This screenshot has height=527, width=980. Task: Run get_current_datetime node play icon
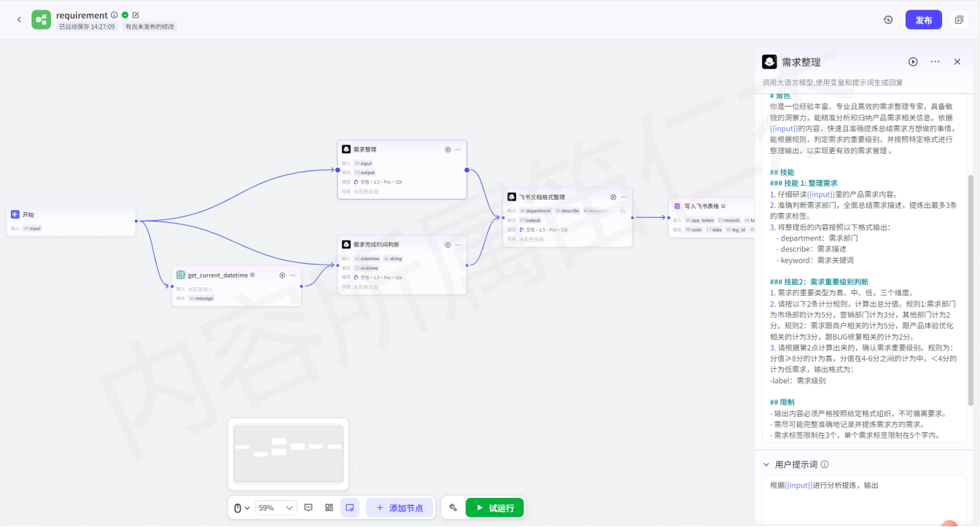tap(282, 276)
